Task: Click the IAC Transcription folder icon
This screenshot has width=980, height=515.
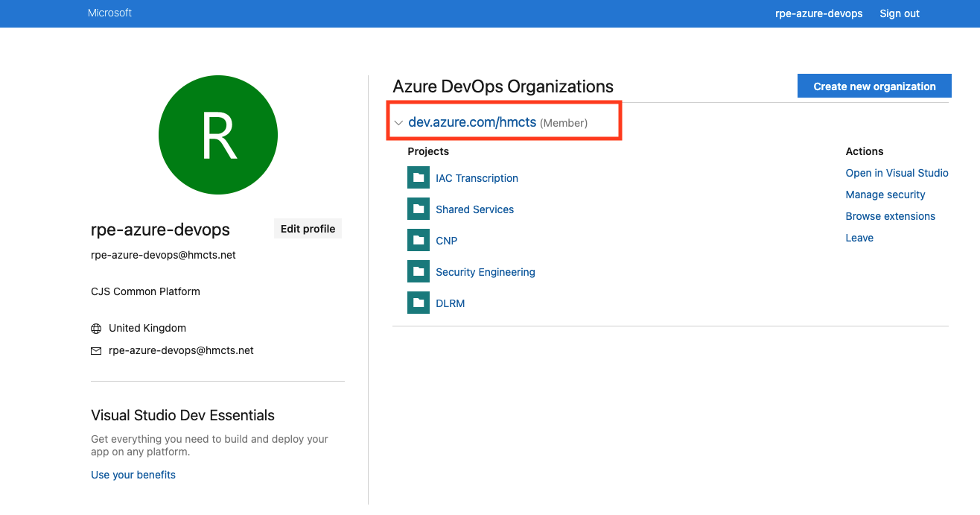Action: pos(419,177)
